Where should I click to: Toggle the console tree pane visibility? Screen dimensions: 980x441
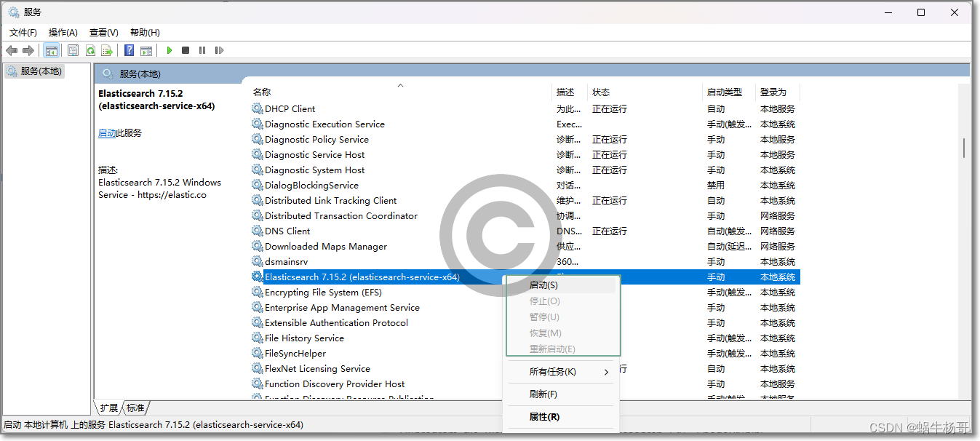pos(51,49)
